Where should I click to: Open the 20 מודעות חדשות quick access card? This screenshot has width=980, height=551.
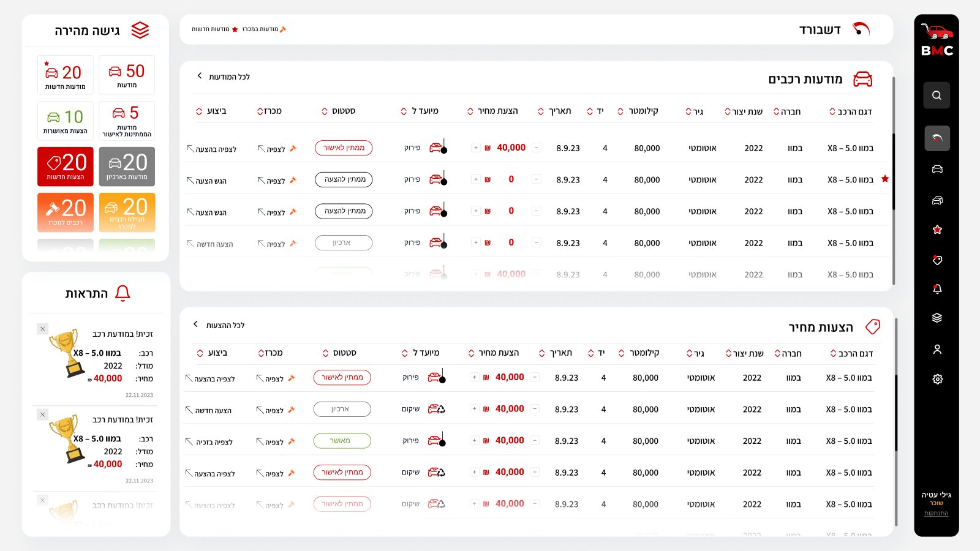(x=65, y=75)
